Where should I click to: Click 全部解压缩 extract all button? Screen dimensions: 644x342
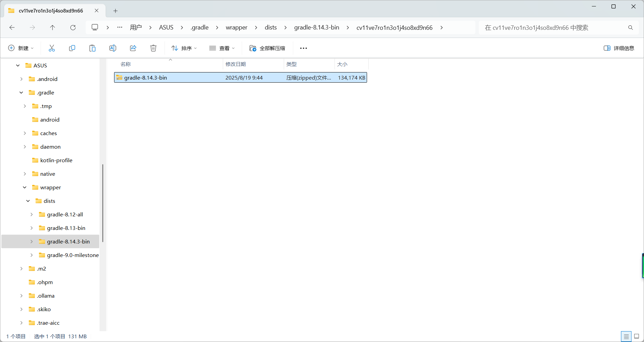tap(267, 48)
